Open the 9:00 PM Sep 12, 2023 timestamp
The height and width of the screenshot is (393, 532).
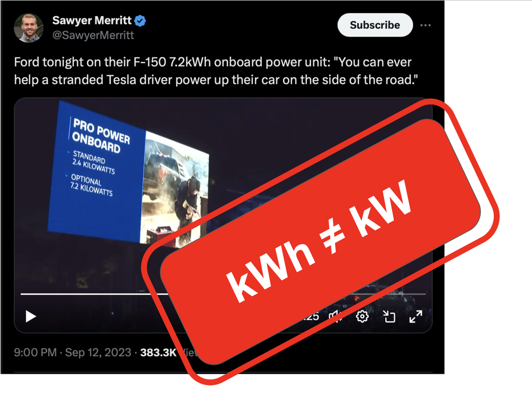72,352
